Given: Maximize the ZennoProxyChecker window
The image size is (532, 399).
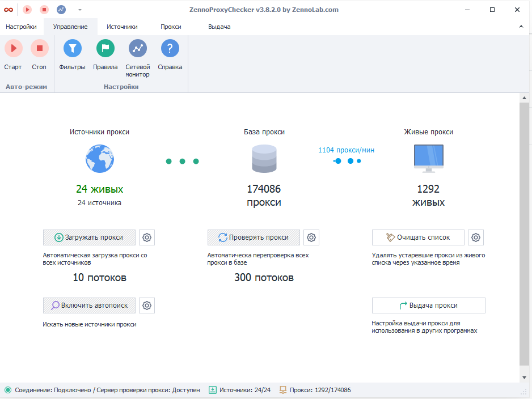Looking at the screenshot, I should [492, 10].
